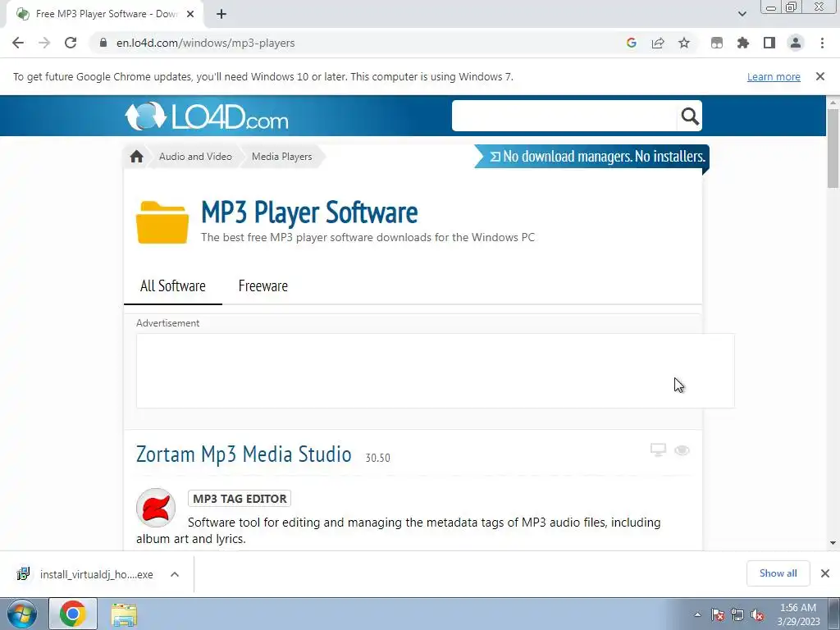The height and width of the screenshot is (630, 840).
Task: Close the Free MP3 Player Software tab
Action: [x=190, y=14]
